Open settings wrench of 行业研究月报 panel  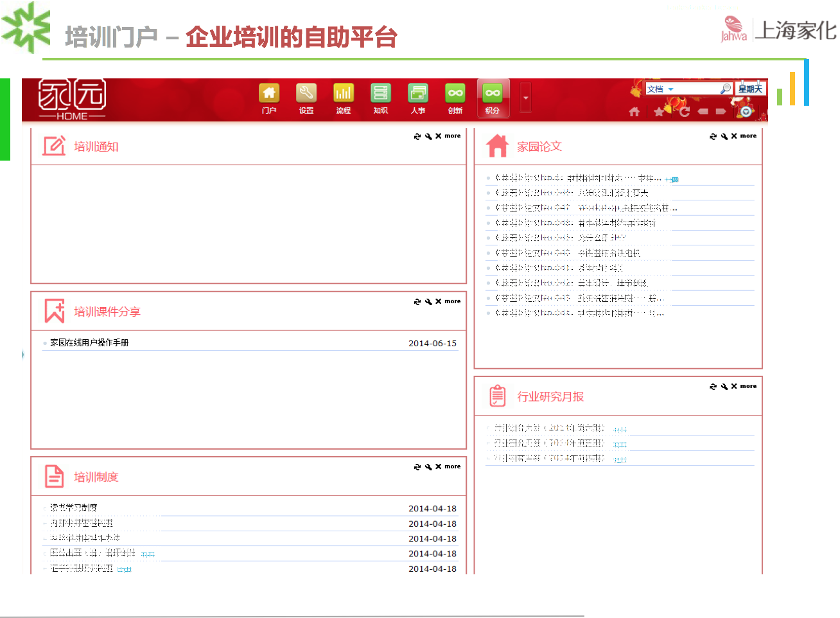tap(724, 387)
